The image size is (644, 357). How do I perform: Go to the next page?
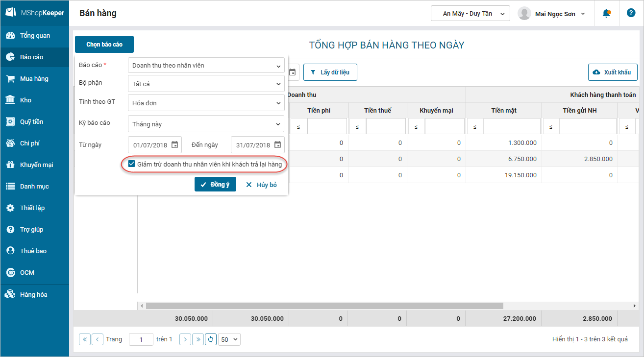pos(185,339)
